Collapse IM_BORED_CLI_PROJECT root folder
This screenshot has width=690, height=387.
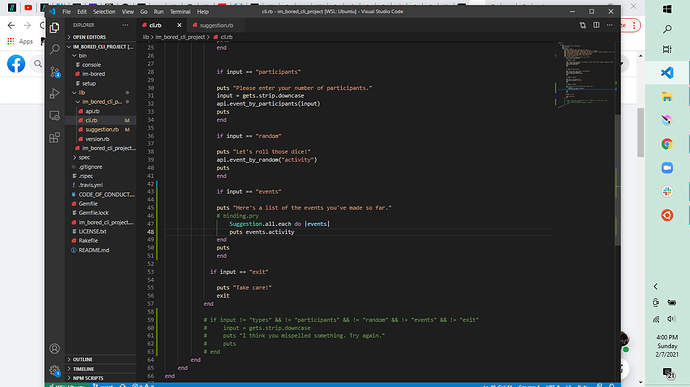coord(101,46)
